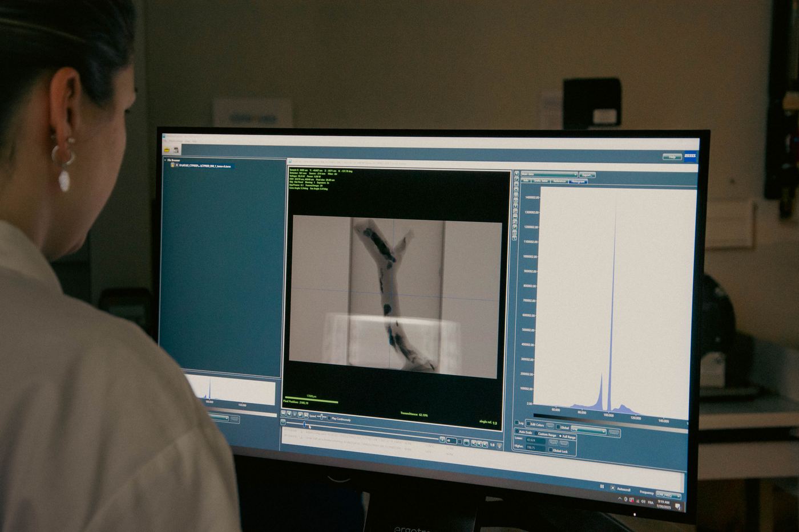
Task: Click the FRA language indicator in taskbar
Action: [651, 502]
